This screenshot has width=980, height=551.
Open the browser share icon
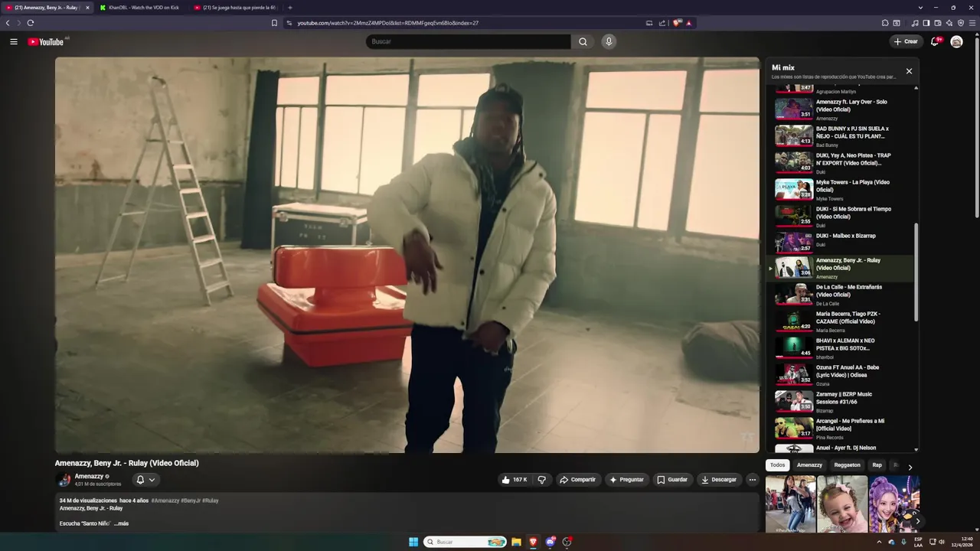662,23
